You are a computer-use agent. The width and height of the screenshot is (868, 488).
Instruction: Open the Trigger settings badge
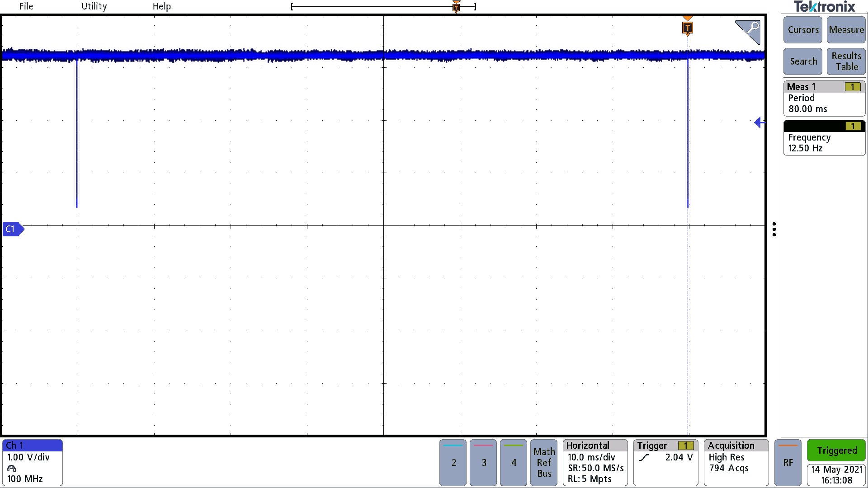click(x=665, y=462)
